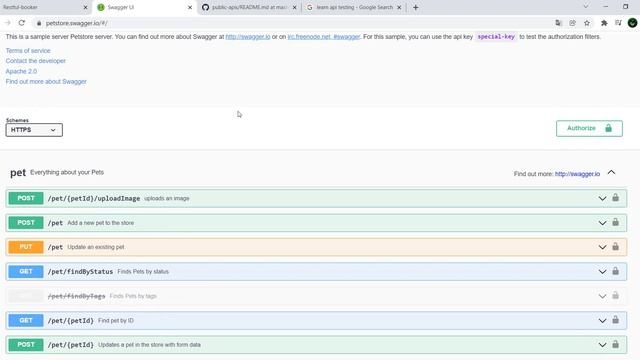This screenshot has width=640, height=360.
Task: Bookmark this page with the star icon
Action: click(x=587, y=23)
